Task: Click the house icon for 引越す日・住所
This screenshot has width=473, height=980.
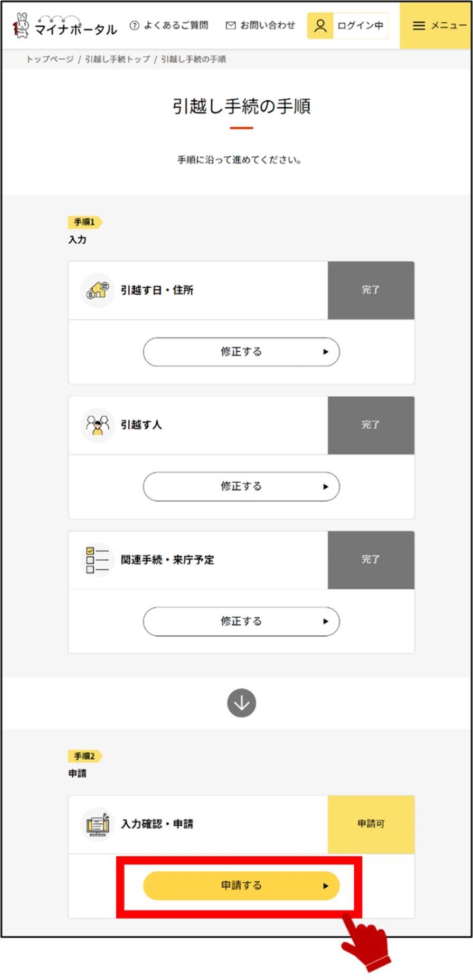Action: click(x=98, y=290)
